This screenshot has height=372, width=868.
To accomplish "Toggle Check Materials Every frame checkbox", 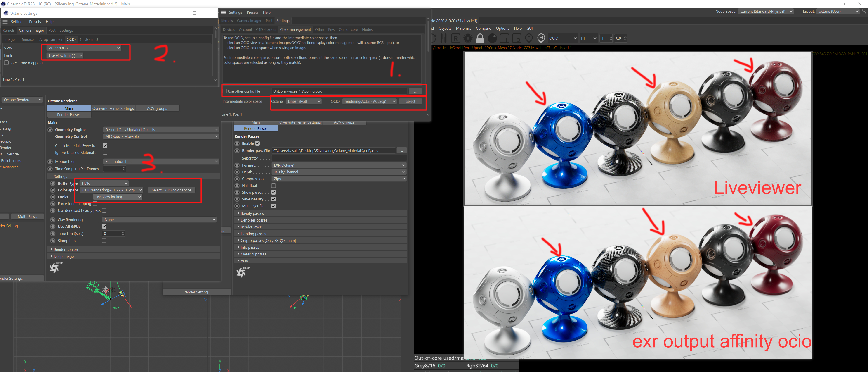I will tap(105, 146).
